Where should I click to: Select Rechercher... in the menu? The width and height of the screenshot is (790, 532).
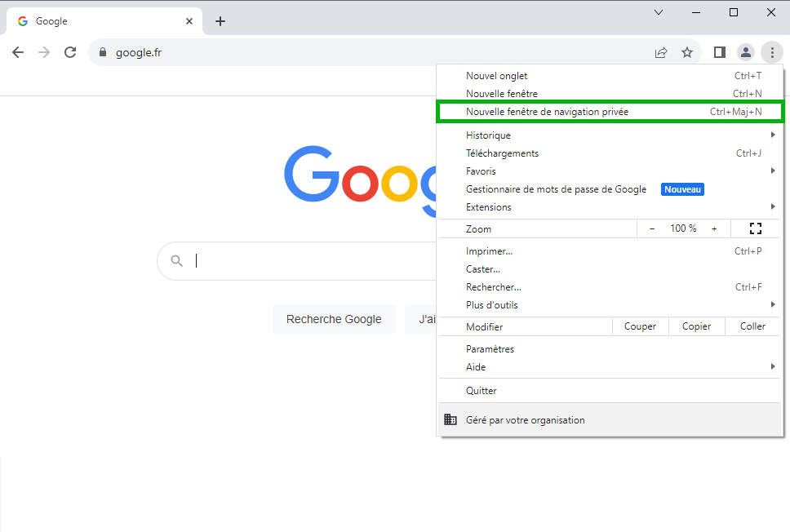click(610, 287)
